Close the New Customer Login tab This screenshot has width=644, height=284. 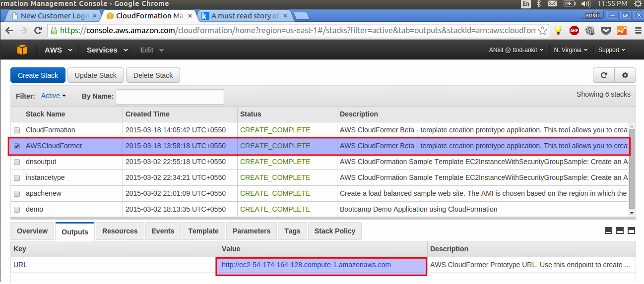click(x=95, y=16)
